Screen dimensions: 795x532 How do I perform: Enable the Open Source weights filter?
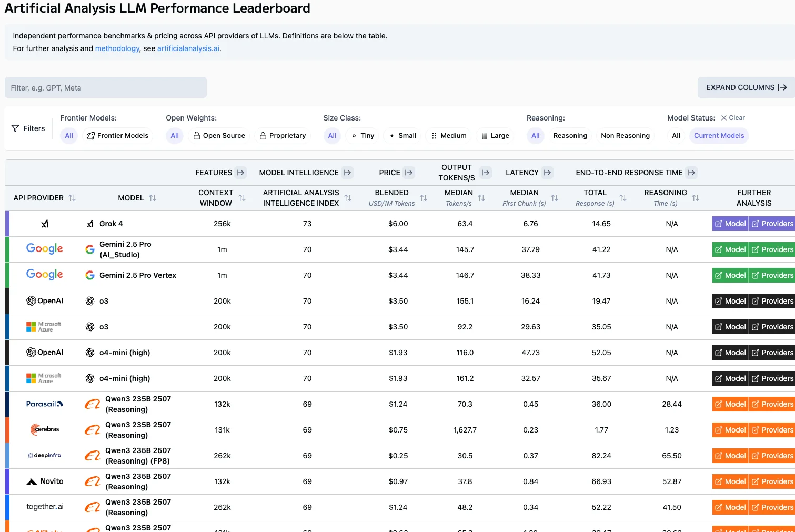point(219,136)
